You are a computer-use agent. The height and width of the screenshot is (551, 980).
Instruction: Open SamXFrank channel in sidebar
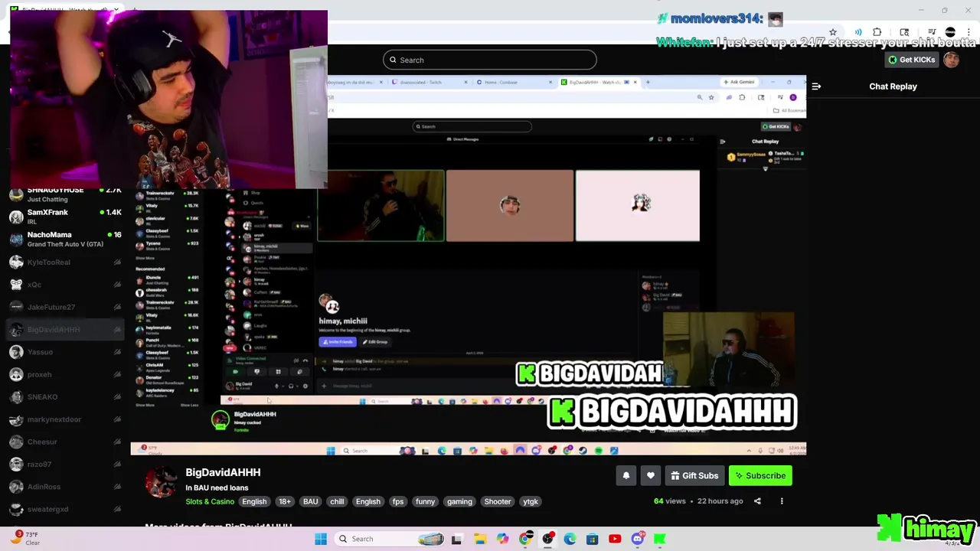point(66,217)
